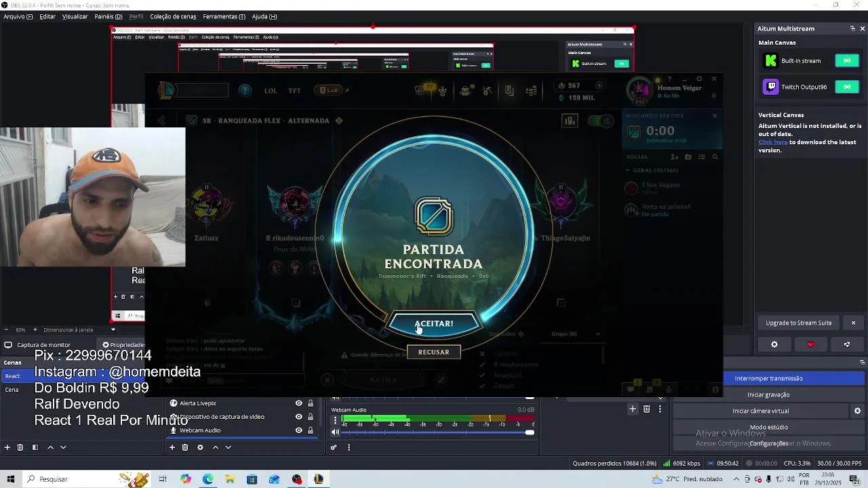The image size is (868, 488).
Task: Undock the Aitum Multistream panel
Action: [852, 28]
